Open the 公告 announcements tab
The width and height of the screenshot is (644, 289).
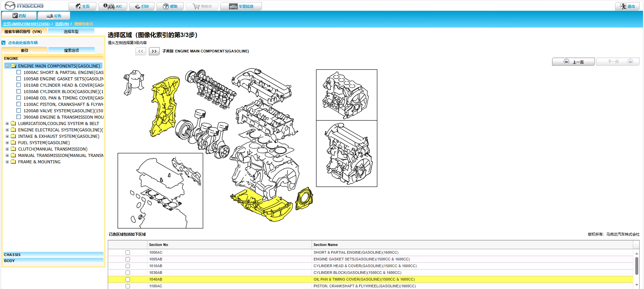(54, 16)
